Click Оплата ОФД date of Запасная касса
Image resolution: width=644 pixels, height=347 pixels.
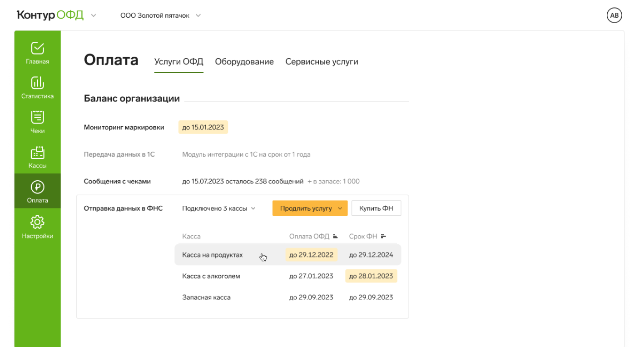311,297
